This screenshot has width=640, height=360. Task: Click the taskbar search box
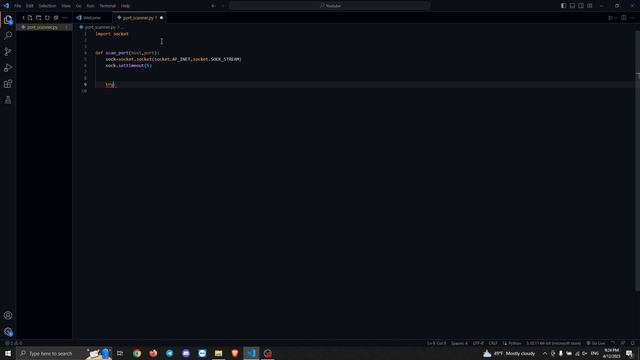(63, 353)
